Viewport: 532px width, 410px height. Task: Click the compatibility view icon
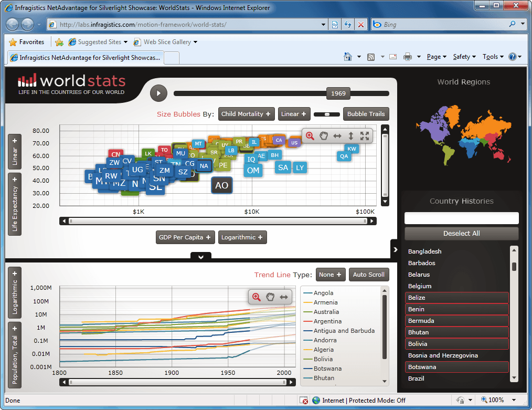(335, 25)
